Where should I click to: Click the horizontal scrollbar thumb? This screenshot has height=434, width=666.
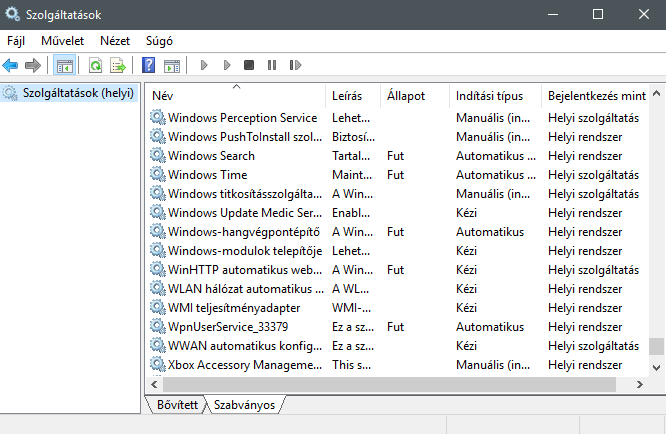pyautogui.click(x=389, y=385)
